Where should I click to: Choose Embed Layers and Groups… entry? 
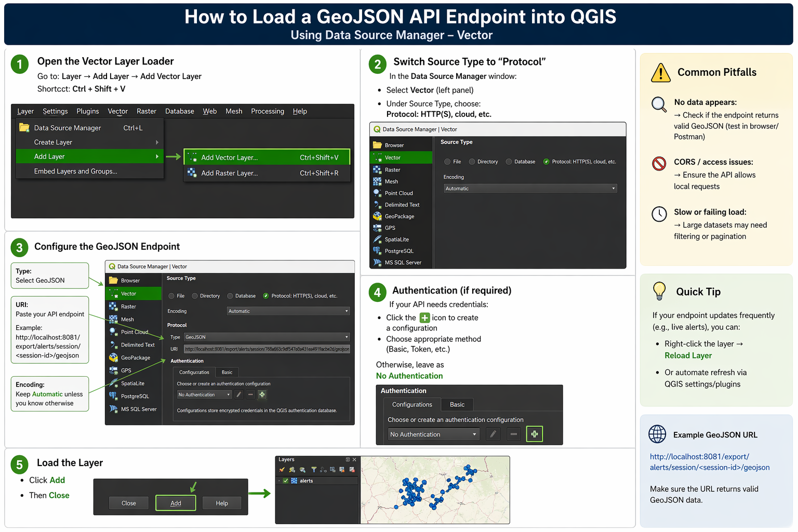[90, 171]
